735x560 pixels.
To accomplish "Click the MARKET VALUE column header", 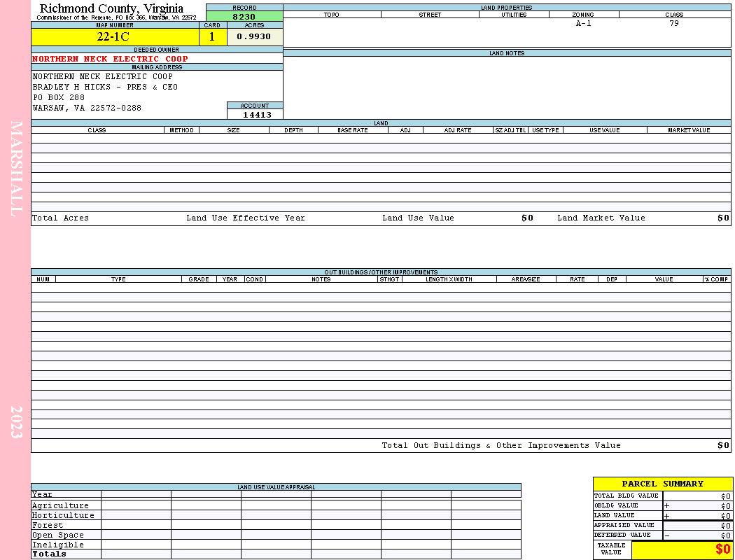I will click(x=689, y=130).
